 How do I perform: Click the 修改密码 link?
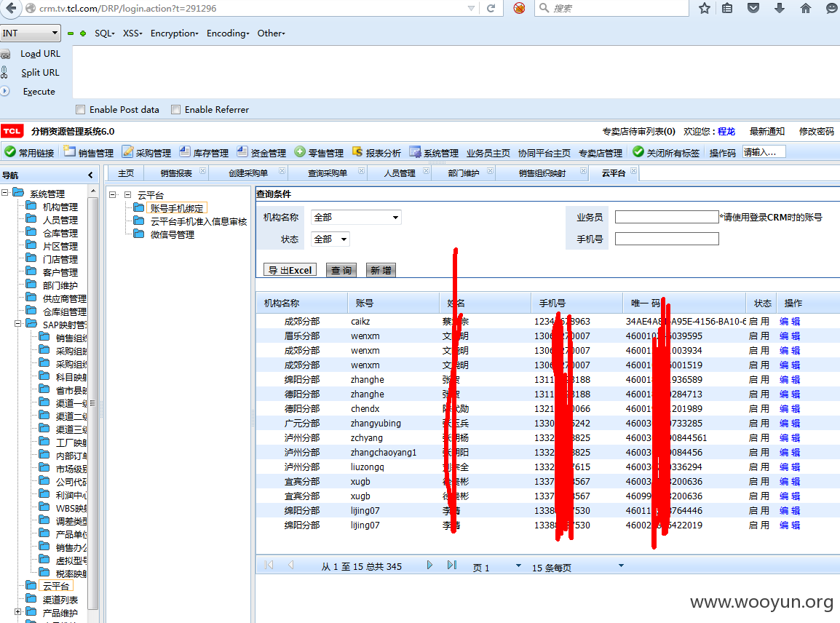tap(817, 131)
